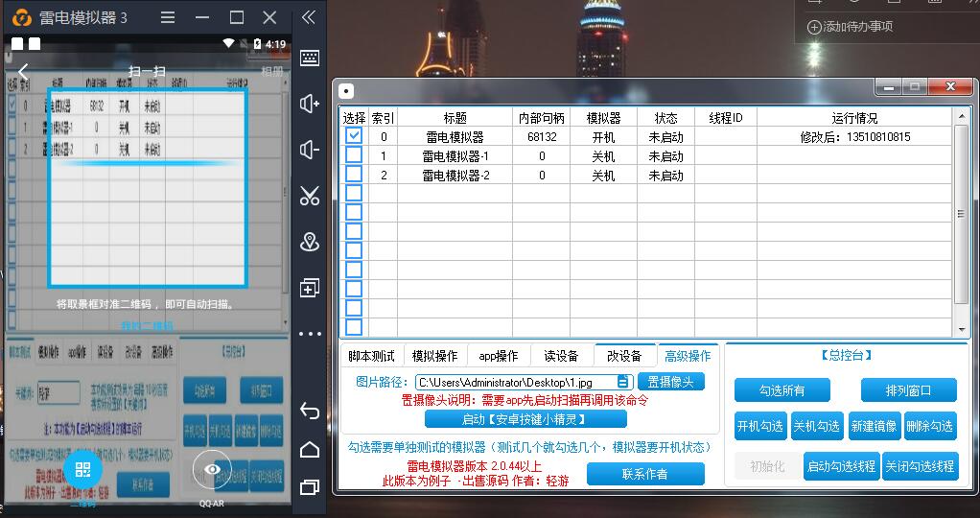980x518 pixels.
Task: Click the 开机勾选 button
Action: (x=761, y=427)
